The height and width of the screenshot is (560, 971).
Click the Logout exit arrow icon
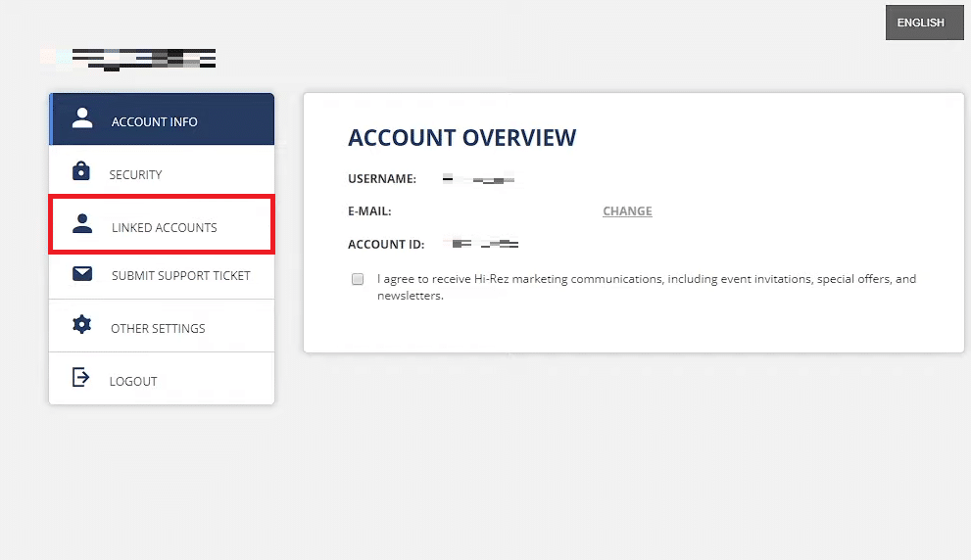coord(81,377)
